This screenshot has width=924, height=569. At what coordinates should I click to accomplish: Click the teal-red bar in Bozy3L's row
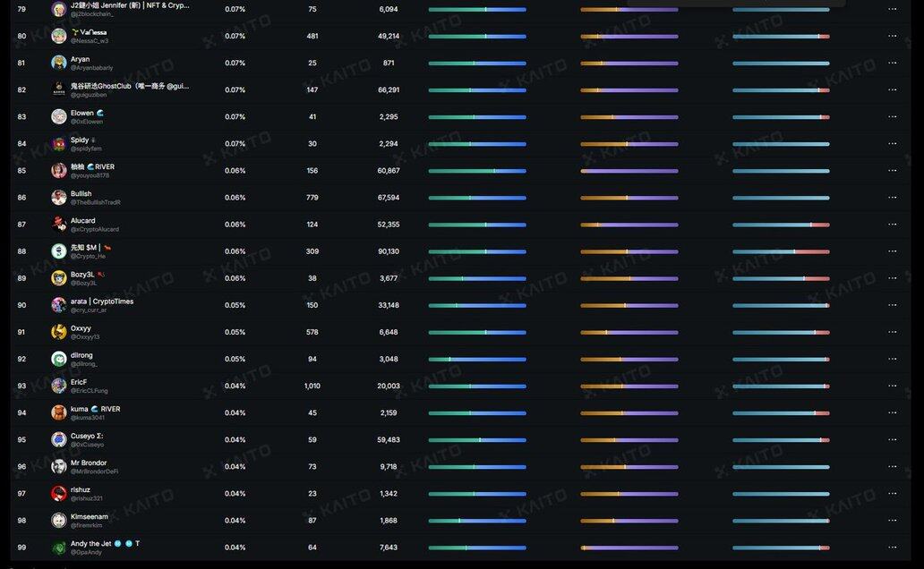click(x=781, y=278)
